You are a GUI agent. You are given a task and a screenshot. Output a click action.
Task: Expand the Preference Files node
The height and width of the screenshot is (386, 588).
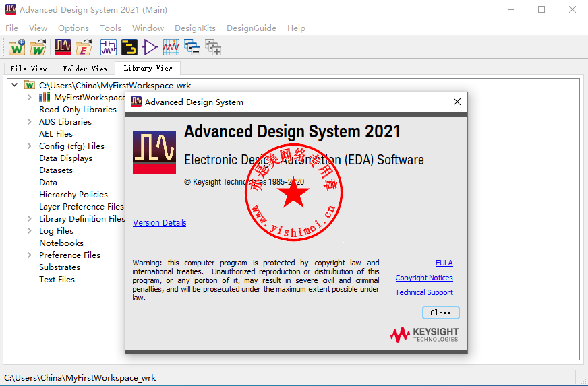coord(30,255)
